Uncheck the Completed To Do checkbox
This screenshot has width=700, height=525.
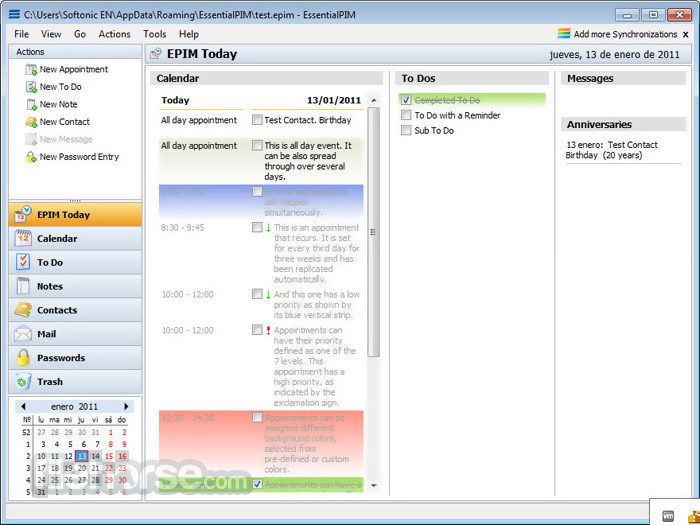point(406,100)
